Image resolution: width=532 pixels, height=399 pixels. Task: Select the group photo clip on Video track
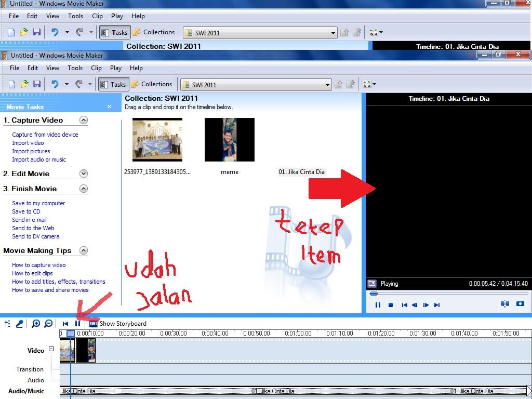(x=68, y=351)
